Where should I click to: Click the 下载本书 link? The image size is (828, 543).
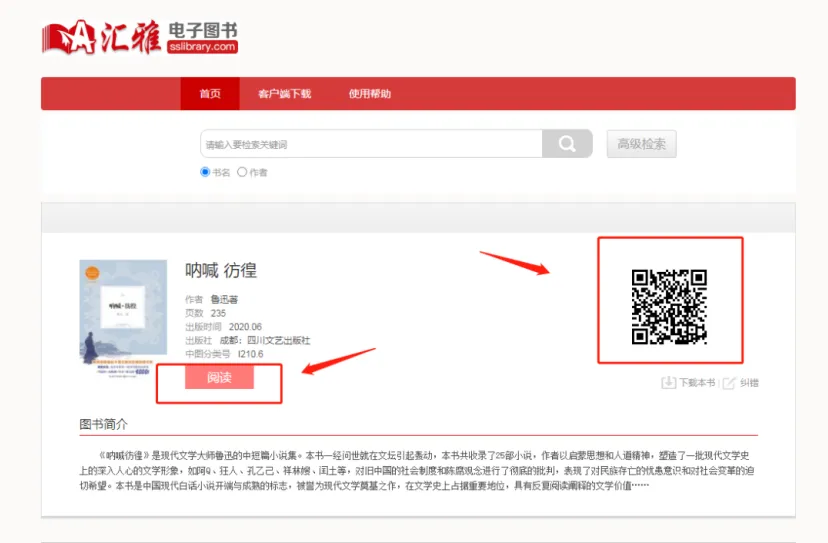click(x=697, y=382)
